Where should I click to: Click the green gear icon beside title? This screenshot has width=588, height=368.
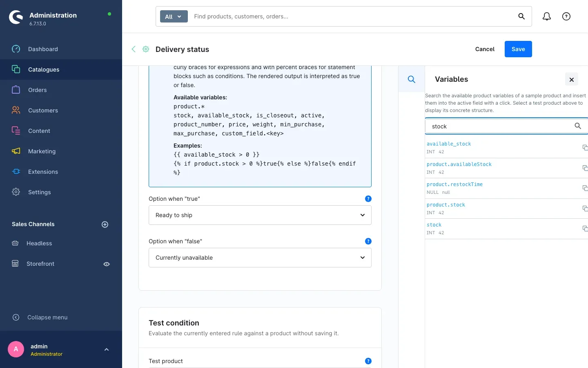pos(146,49)
